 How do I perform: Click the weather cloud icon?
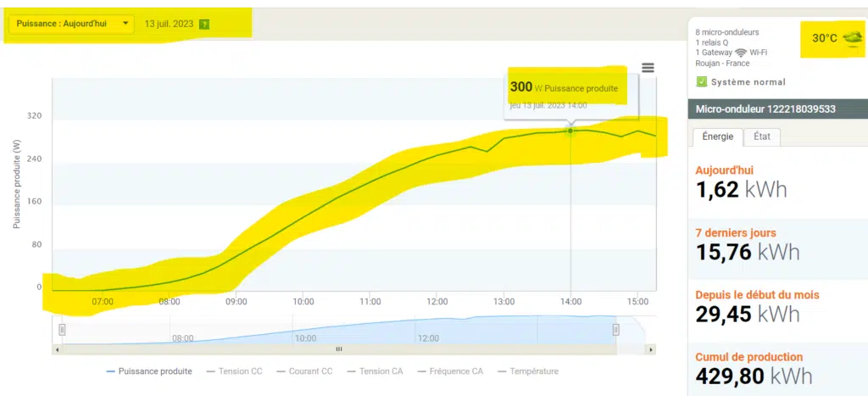pos(853,38)
